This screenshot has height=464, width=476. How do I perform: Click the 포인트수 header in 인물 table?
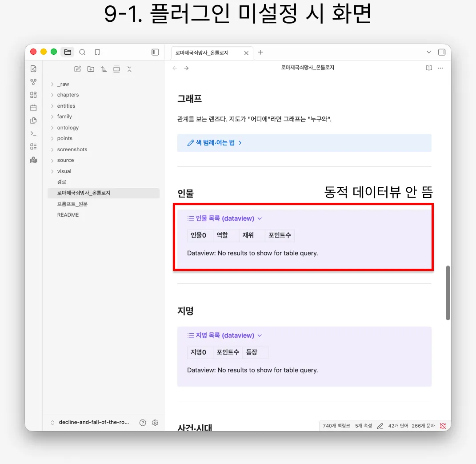(x=280, y=235)
